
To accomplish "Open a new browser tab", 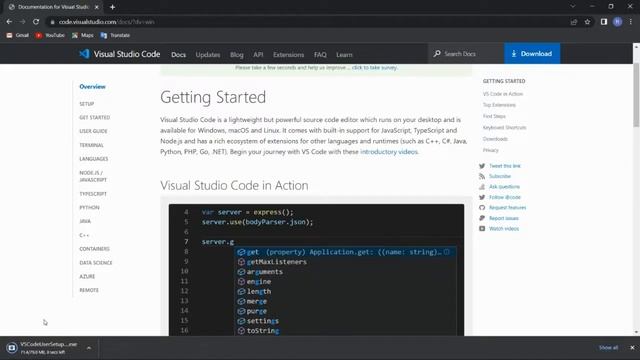I will (x=112, y=7).
